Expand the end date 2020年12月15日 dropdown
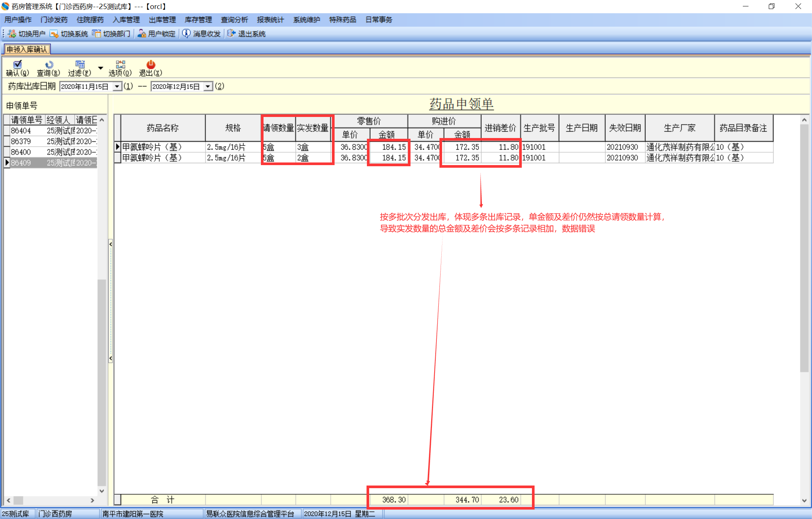The width and height of the screenshot is (812, 519). click(x=208, y=86)
